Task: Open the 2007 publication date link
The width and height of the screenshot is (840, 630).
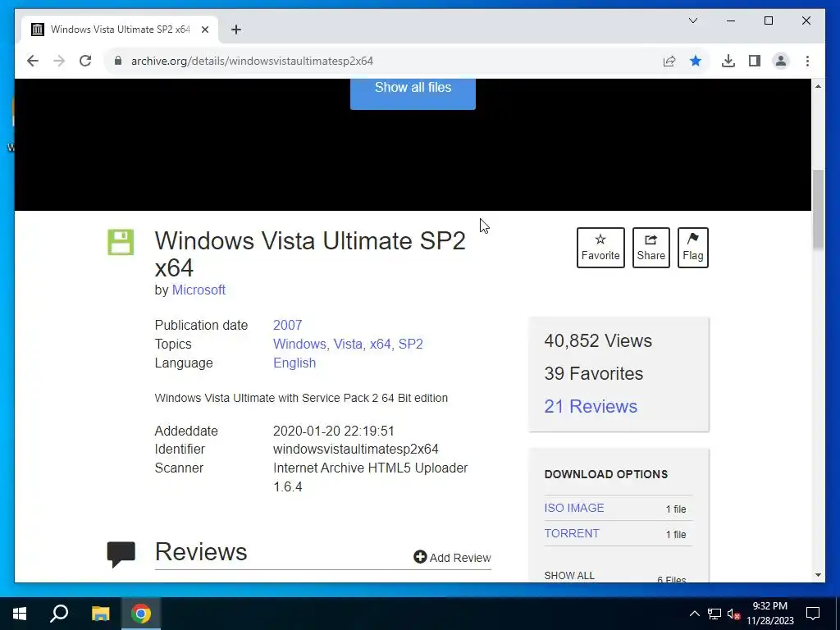Action: [288, 325]
